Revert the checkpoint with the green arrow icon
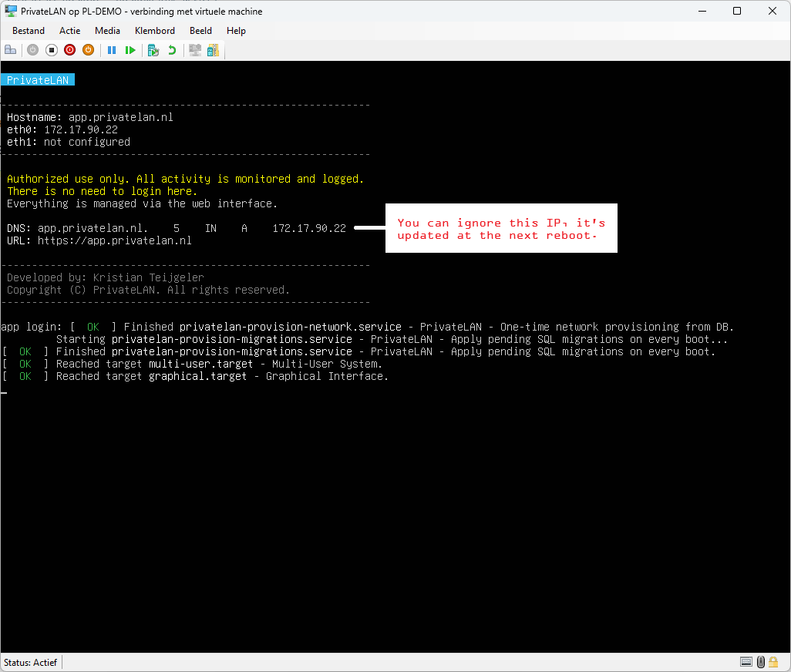The image size is (791, 672). (x=172, y=50)
